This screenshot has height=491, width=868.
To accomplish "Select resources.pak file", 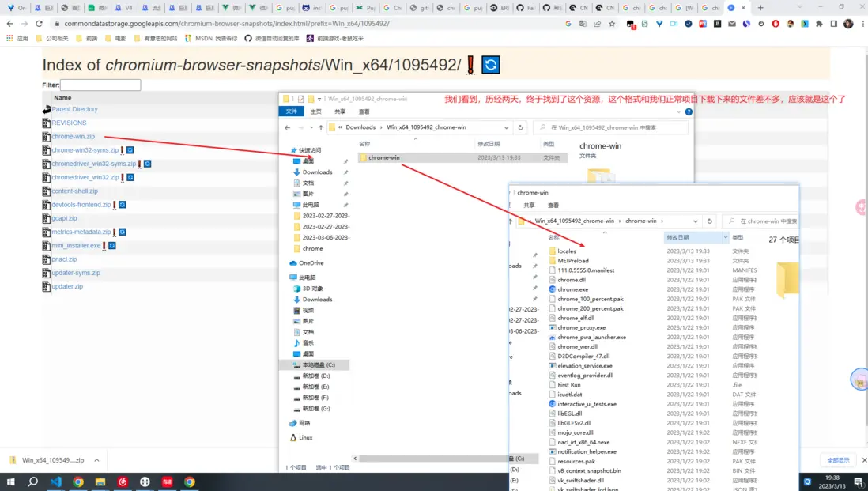I will coord(576,461).
